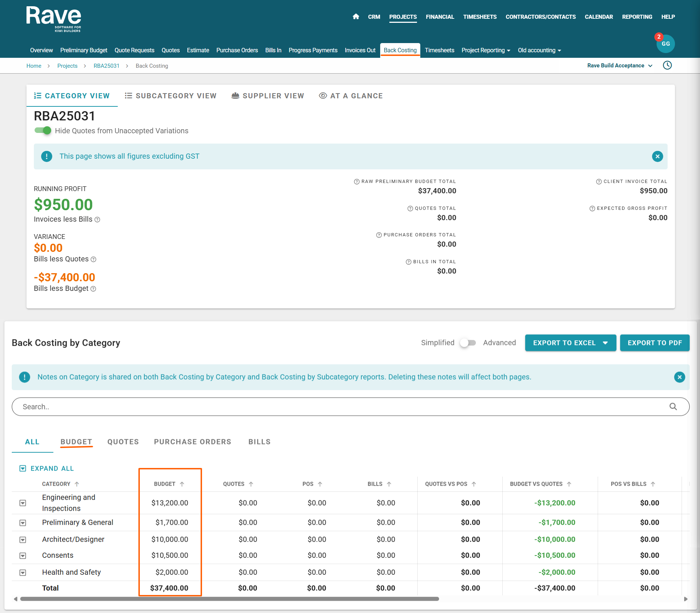Click help icon beside Bills less Quotes
This screenshot has width=700, height=613.
pyautogui.click(x=93, y=260)
